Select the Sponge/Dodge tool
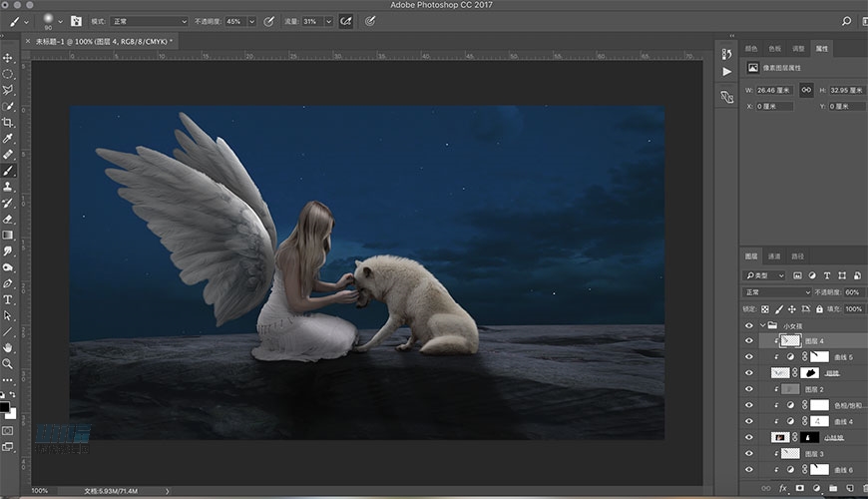This screenshot has width=868, height=499. point(8,267)
